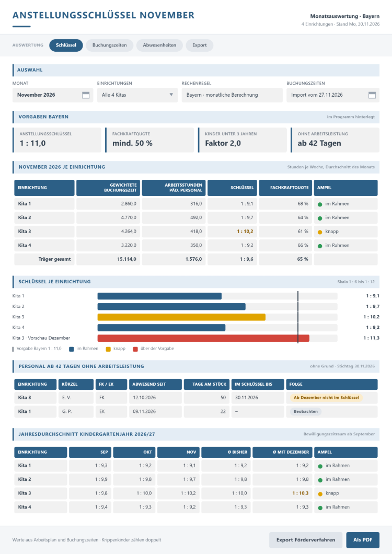Click the Kita 2 September value 1 : 9,9
392x554 pixels.
click(101, 479)
